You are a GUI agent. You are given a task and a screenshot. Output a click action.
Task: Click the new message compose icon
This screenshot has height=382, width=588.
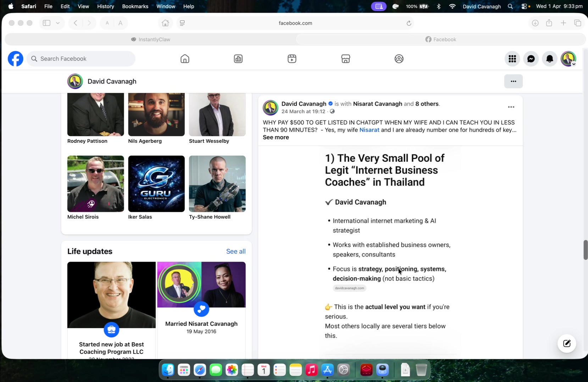pyautogui.click(x=567, y=343)
